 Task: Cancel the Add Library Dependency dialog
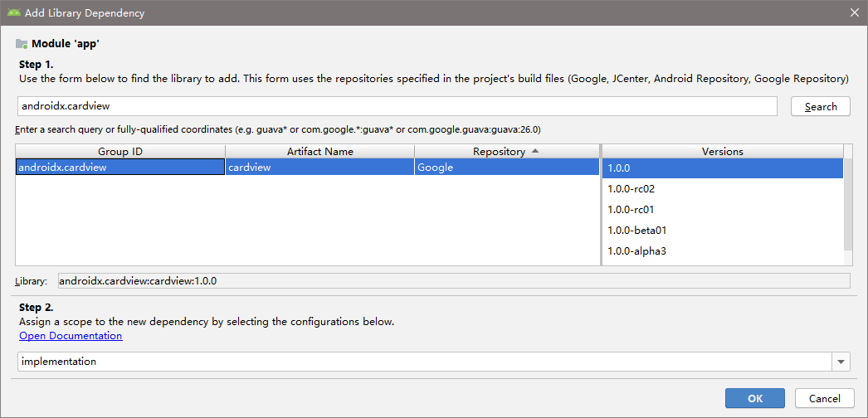[825, 398]
